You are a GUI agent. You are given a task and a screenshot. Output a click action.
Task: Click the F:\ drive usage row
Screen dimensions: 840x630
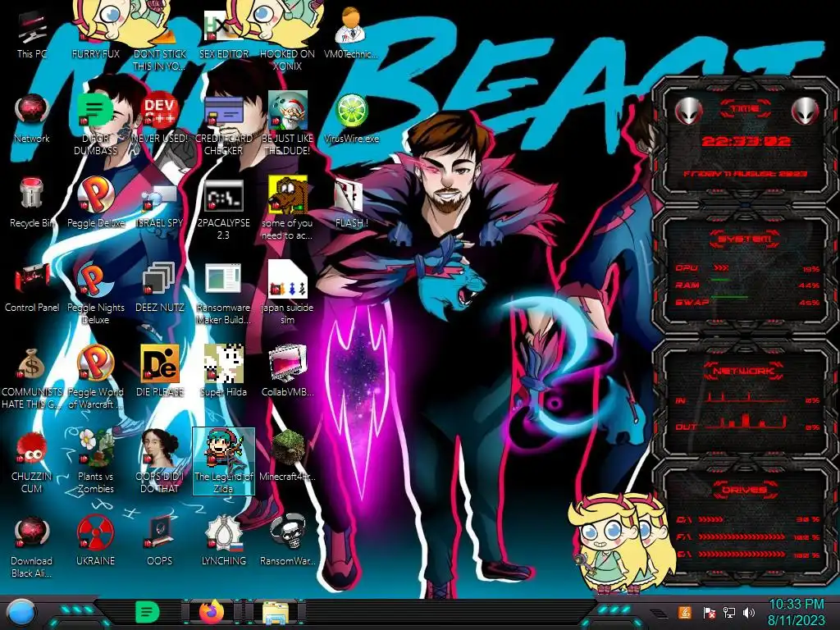point(748,536)
